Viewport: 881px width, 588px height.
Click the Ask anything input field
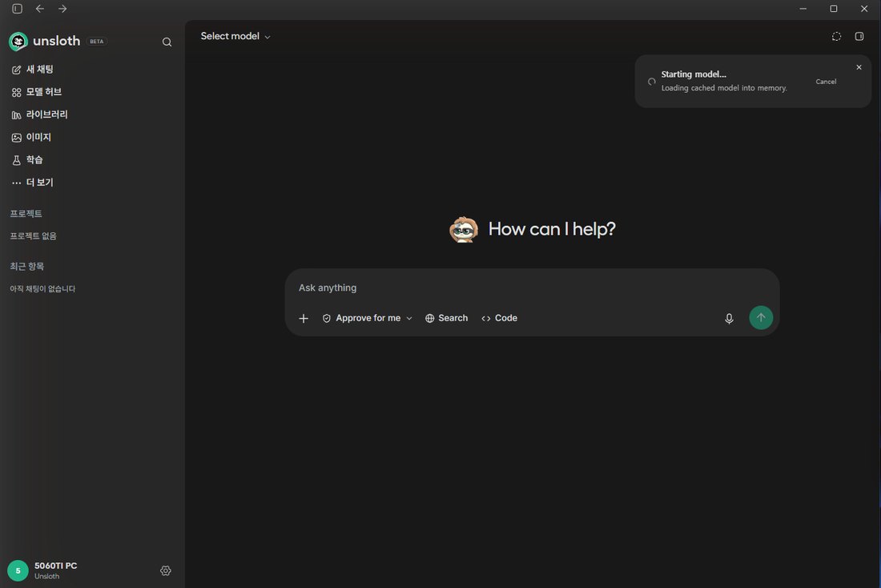(x=532, y=288)
